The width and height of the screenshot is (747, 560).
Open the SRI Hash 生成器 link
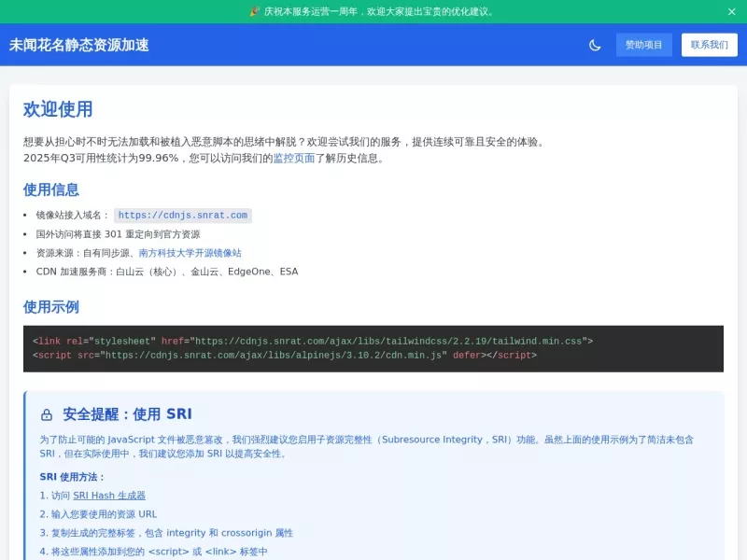pos(109,496)
